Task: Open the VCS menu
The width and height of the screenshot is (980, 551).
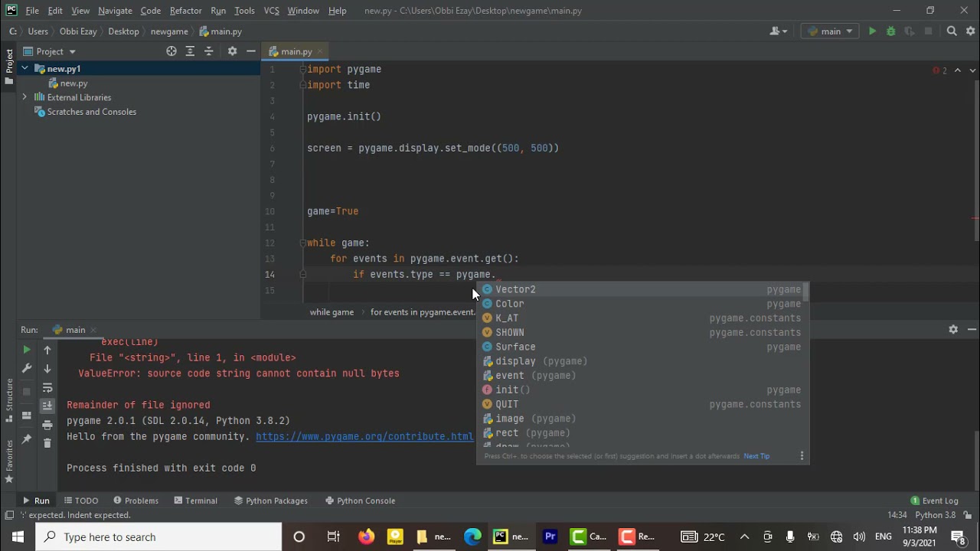Action: [271, 11]
